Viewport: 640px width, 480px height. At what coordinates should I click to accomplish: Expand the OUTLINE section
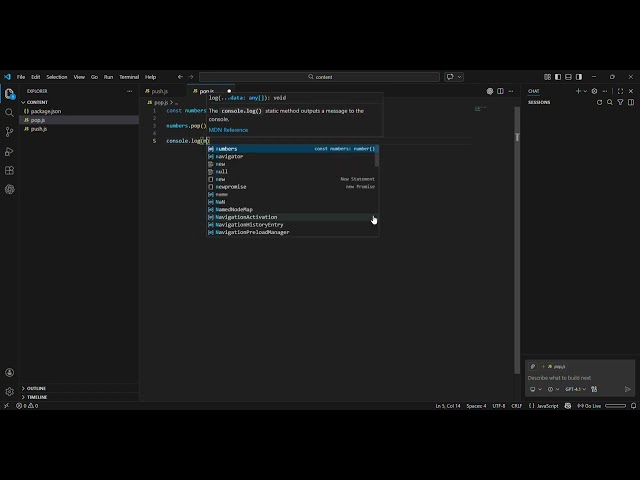point(36,388)
